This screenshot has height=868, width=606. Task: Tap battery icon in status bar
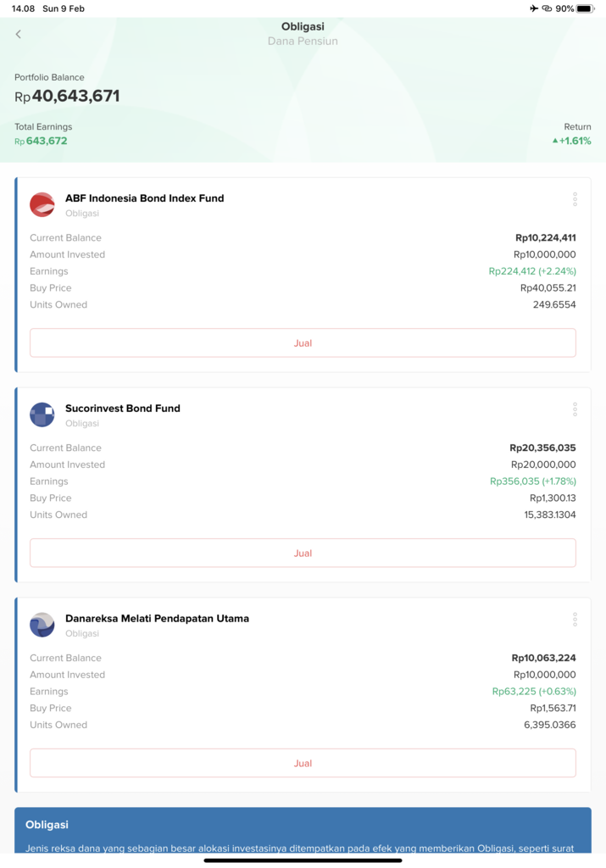(585, 8)
